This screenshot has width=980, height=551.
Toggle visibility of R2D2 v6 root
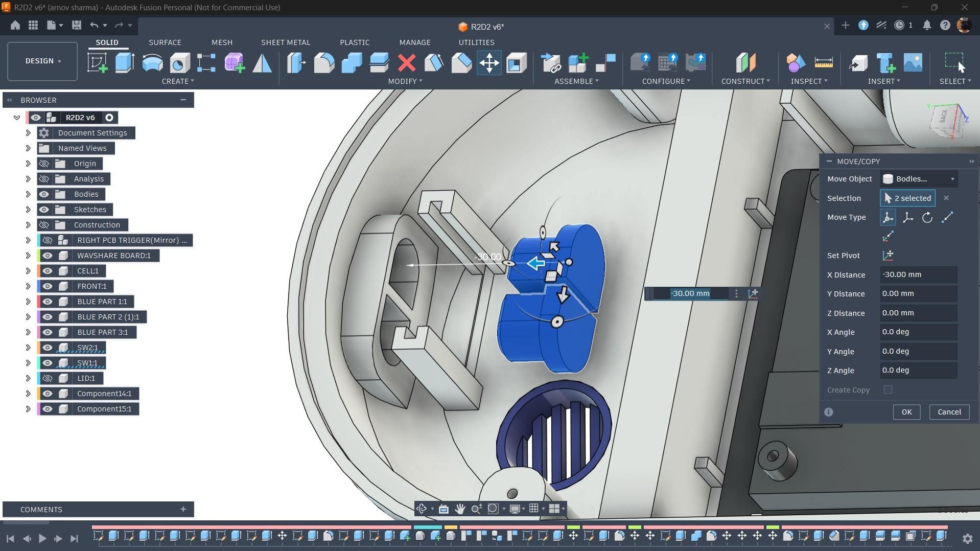35,118
